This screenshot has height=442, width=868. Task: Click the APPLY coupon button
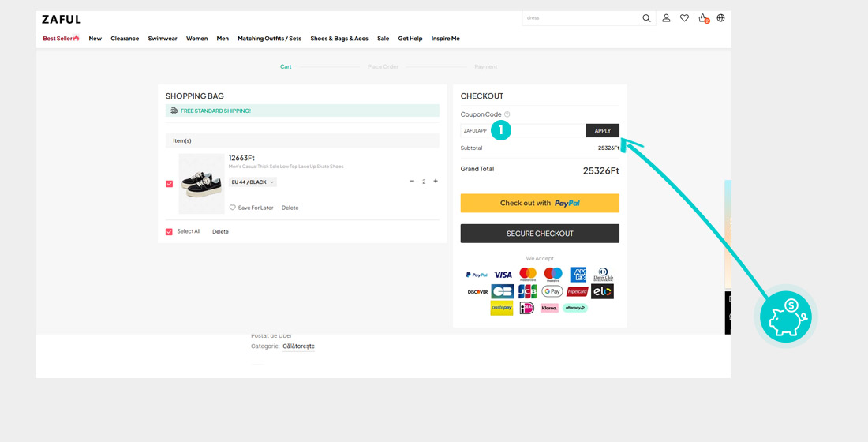click(603, 131)
